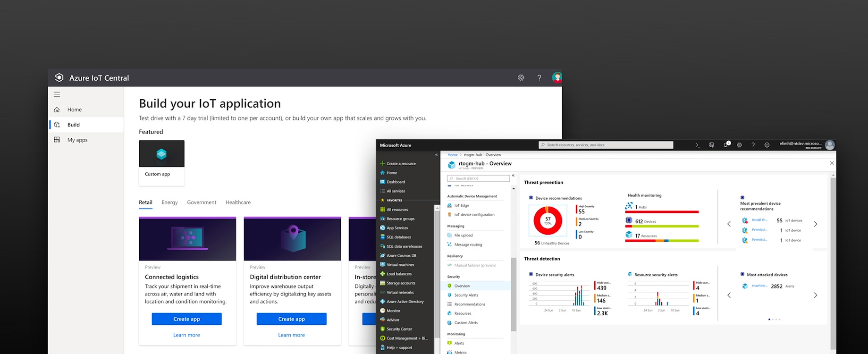Click the device recommendations donut chart
Image resolution: width=868 pixels, height=354 pixels.
(548, 220)
